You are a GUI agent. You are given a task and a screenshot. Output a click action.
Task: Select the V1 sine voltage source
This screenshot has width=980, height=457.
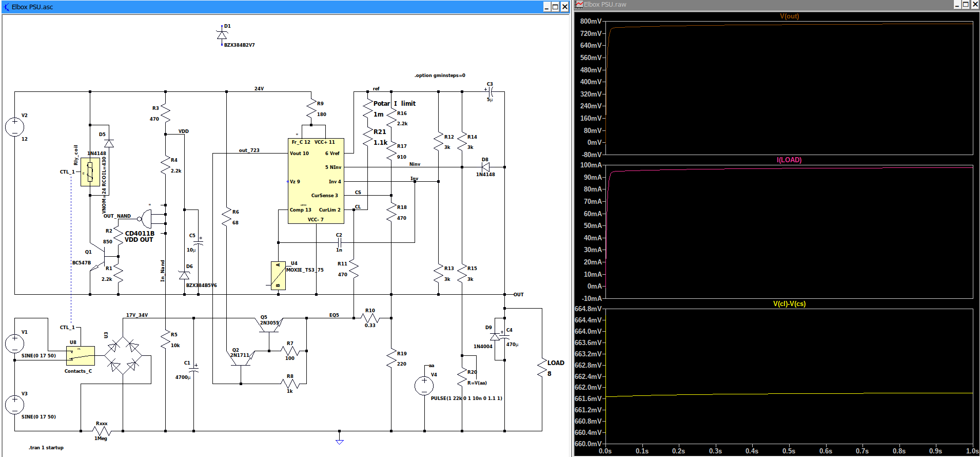point(14,344)
